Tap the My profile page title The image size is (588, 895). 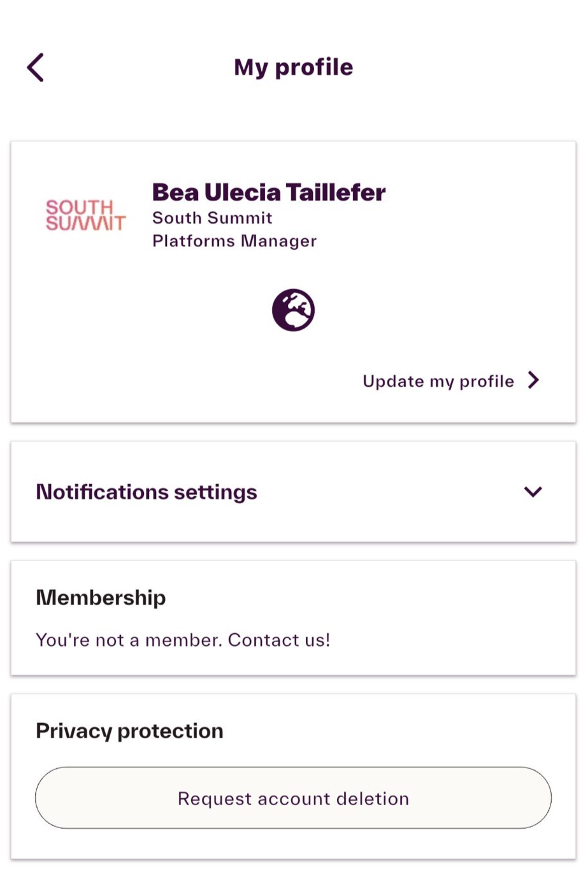(293, 68)
